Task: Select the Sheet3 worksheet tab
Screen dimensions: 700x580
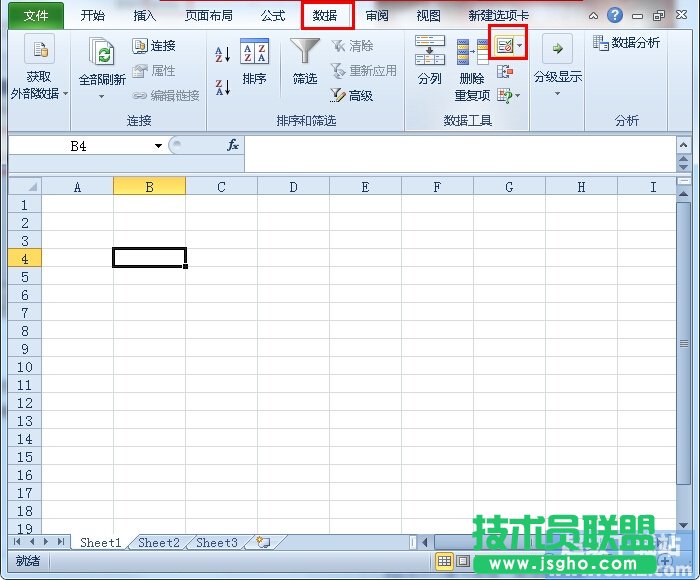Action: (x=217, y=542)
